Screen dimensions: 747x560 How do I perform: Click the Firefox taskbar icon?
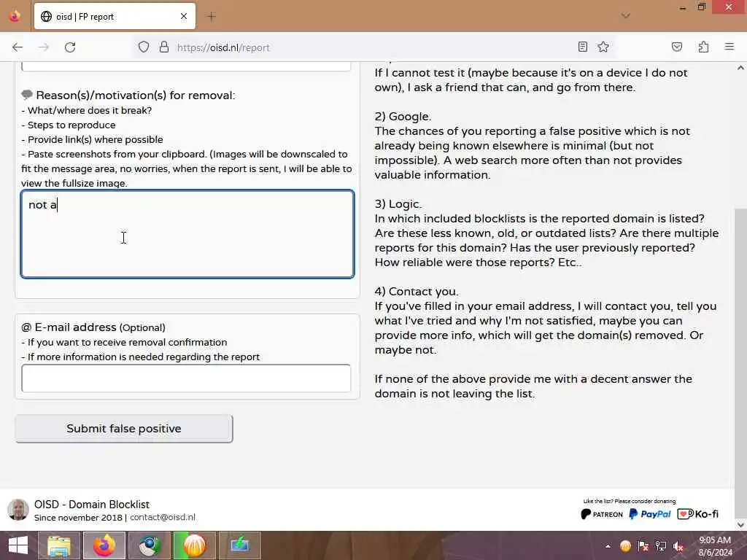pos(104,545)
